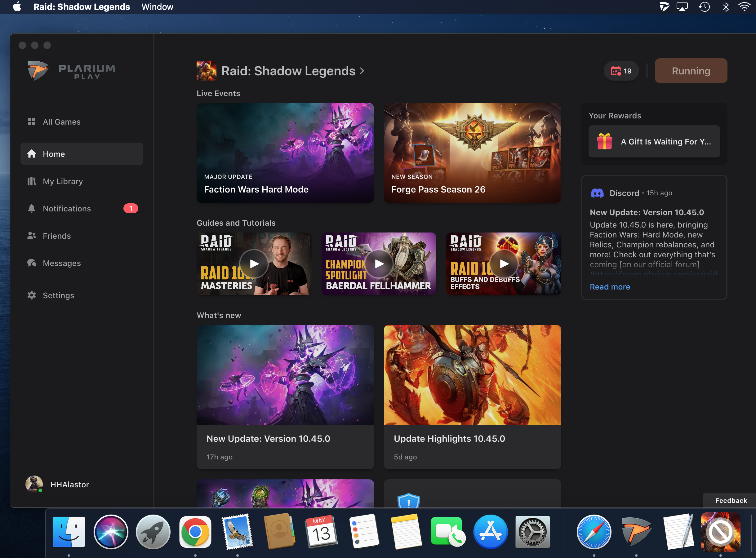Open the Friends section in the sidebar
The height and width of the screenshot is (558, 756).
point(82,236)
